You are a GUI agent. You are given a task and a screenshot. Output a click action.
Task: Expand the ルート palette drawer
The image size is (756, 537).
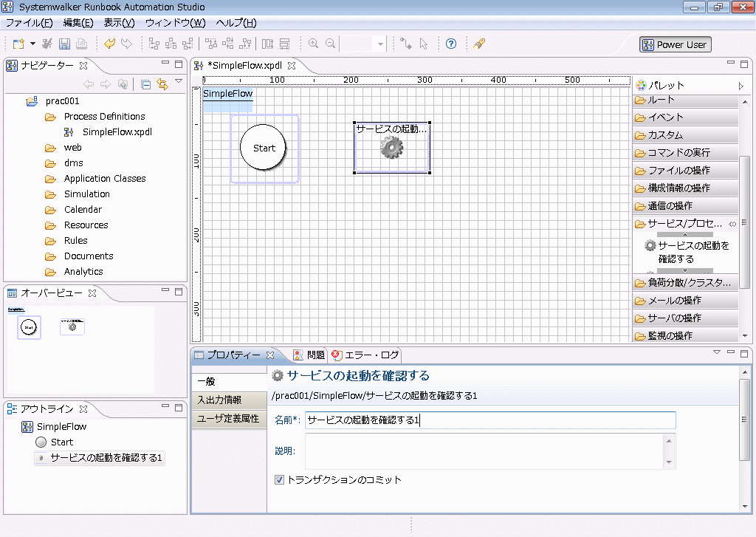(x=685, y=100)
